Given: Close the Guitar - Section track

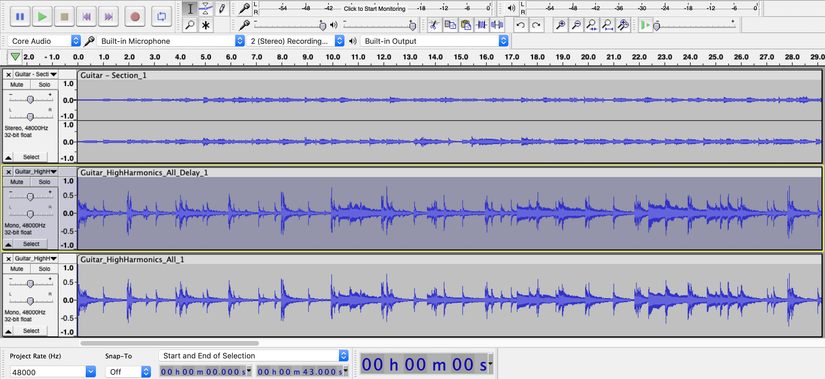Looking at the screenshot, I should coord(8,75).
